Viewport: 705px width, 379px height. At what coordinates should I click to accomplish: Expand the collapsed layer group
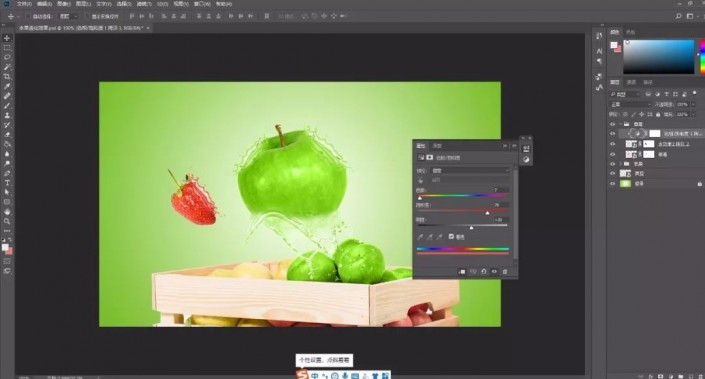click(620, 164)
